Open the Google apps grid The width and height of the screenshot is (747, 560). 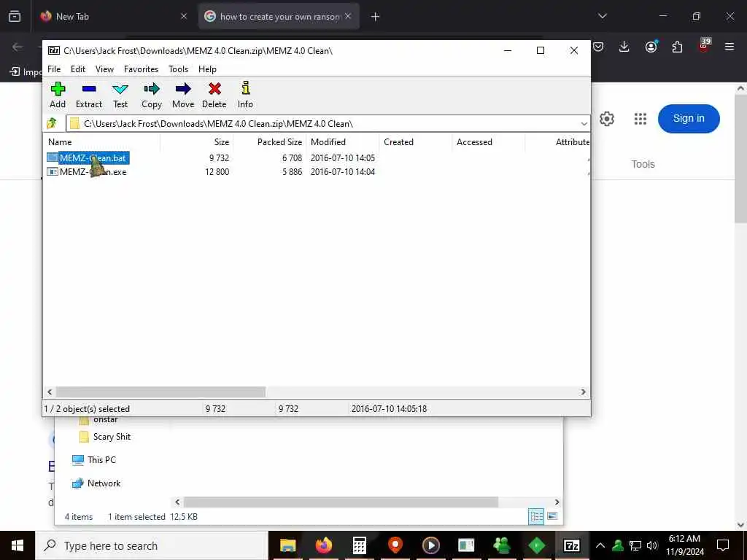click(640, 119)
